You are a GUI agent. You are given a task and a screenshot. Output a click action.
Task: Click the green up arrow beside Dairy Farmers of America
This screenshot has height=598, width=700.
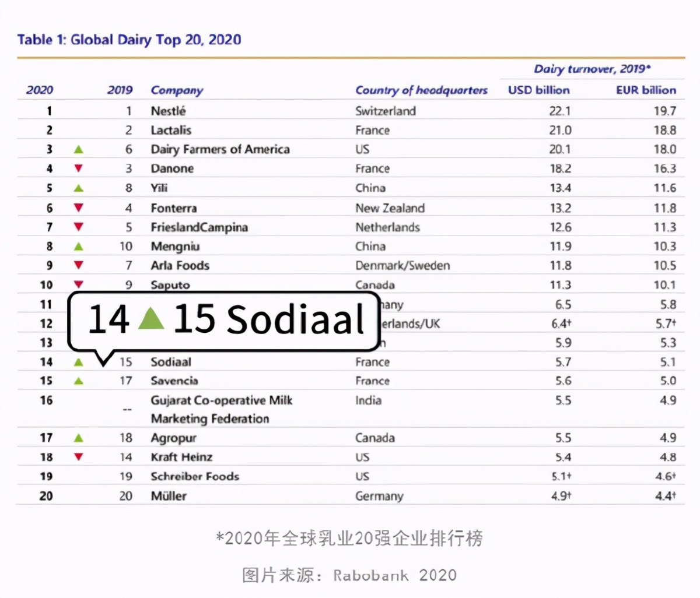[79, 150]
